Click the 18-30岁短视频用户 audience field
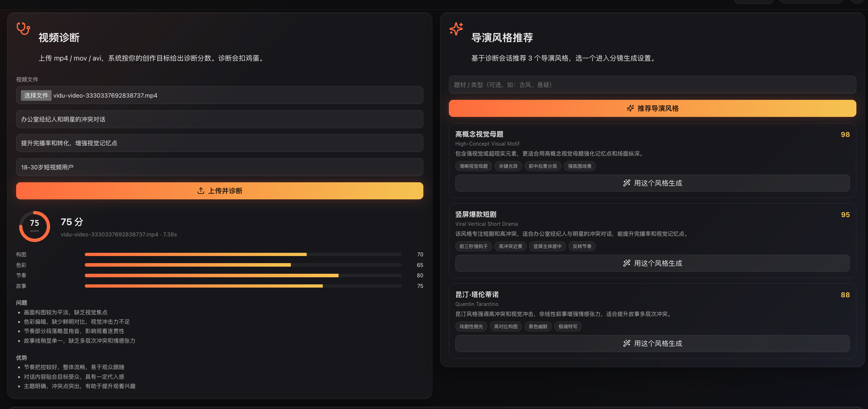 [x=219, y=167]
